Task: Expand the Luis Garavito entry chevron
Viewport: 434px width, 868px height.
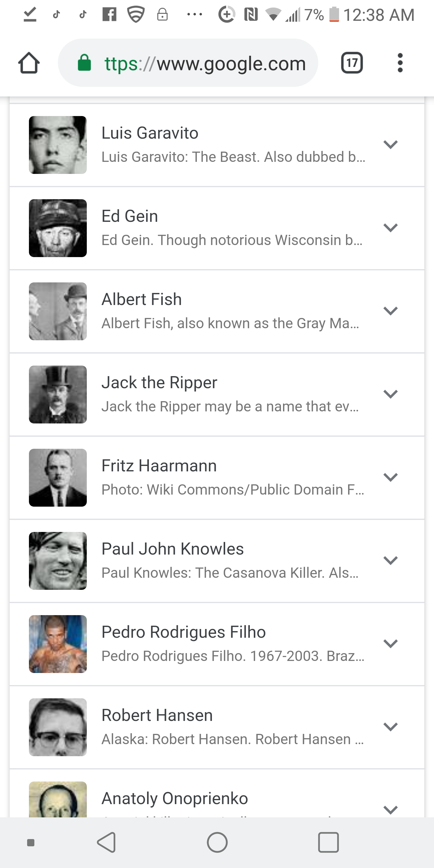Action: click(x=391, y=145)
